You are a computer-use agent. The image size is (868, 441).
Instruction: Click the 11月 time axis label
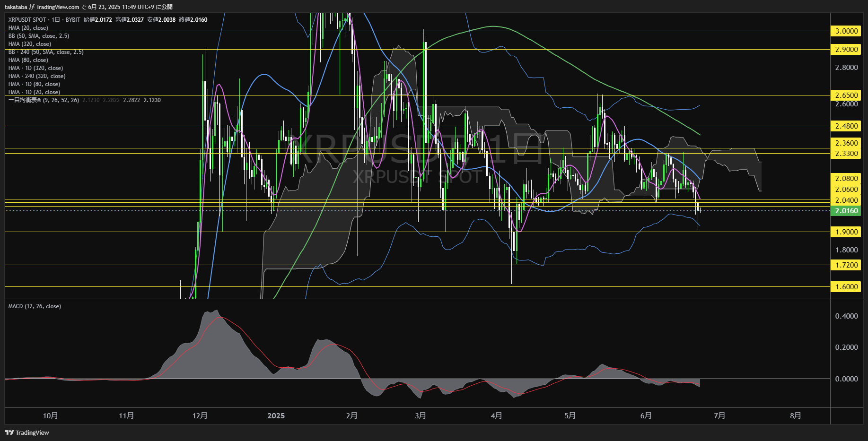(x=126, y=416)
